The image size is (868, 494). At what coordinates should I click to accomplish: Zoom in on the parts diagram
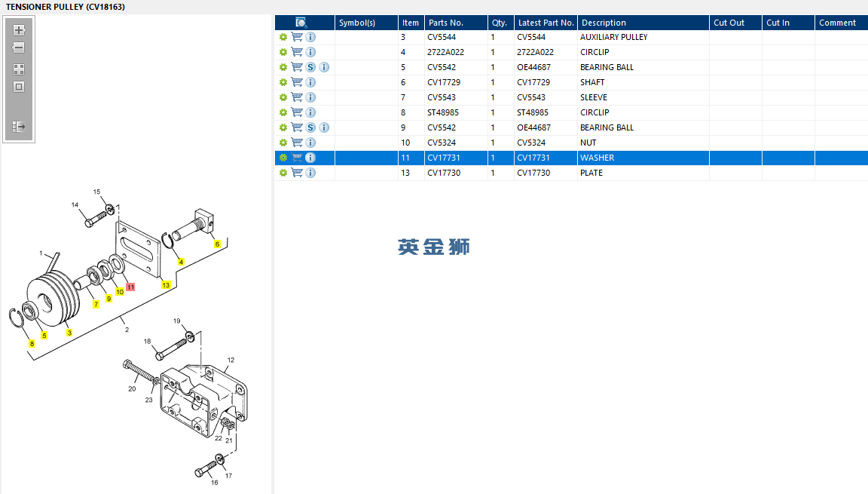[x=19, y=30]
